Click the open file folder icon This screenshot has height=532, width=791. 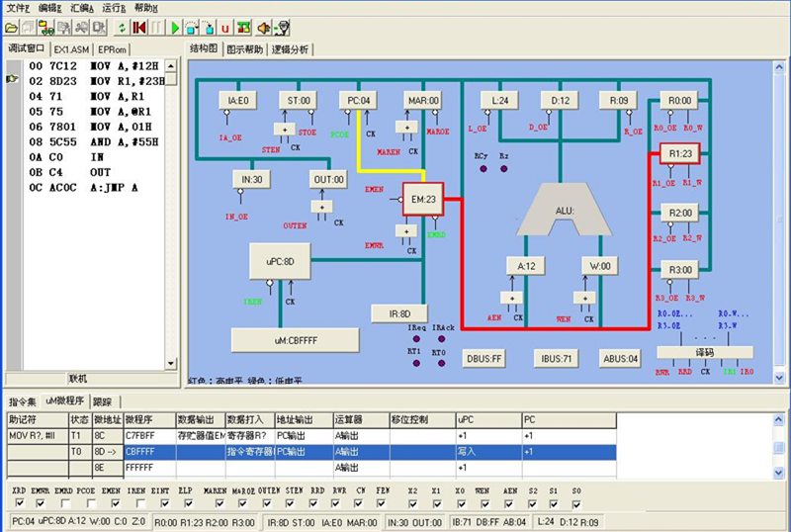pyautogui.click(x=12, y=28)
